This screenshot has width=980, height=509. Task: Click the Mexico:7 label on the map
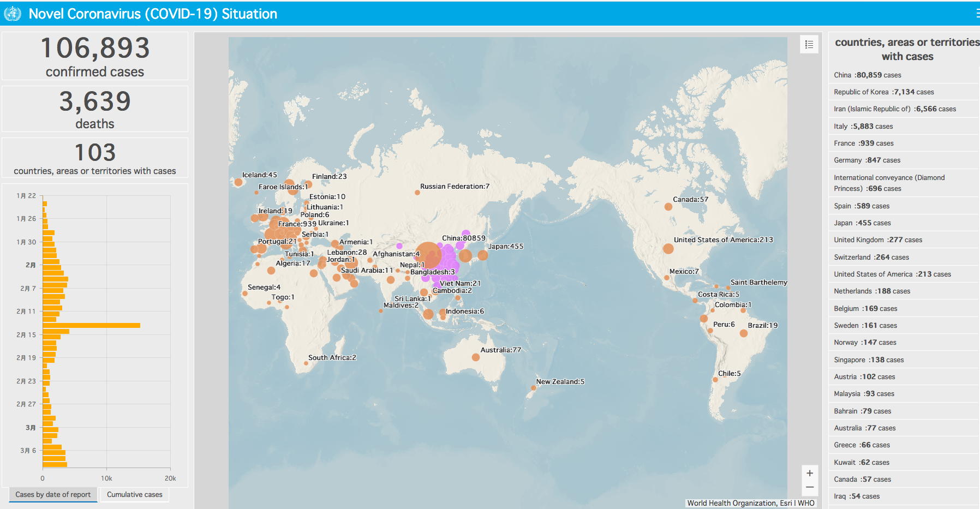(684, 272)
